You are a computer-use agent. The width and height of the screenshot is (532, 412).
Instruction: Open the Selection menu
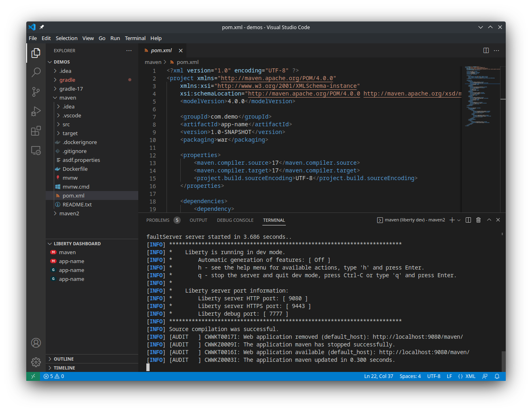pos(67,38)
